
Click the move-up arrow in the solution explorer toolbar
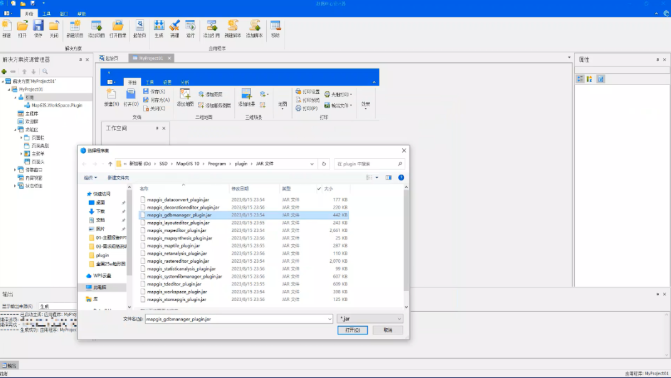pyautogui.click(x=24, y=71)
